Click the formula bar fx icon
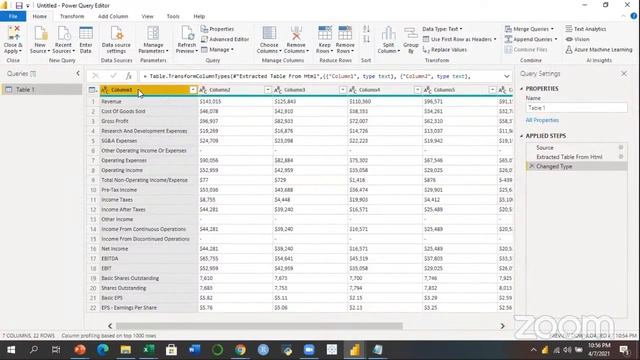The width and height of the screenshot is (640, 360). [x=129, y=76]
